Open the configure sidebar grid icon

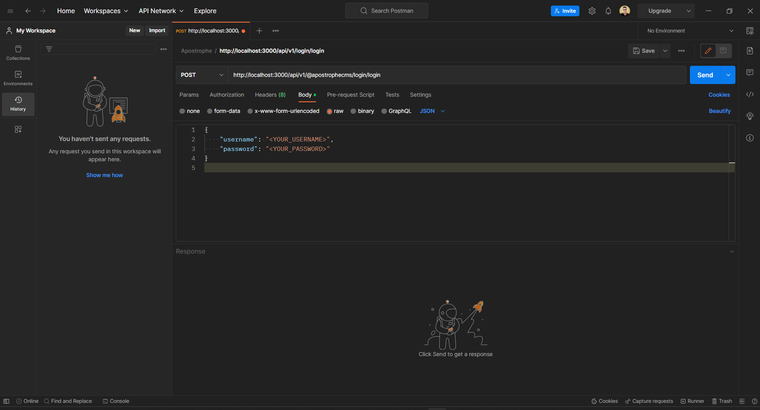pyautogui.click(x=18, y=129)
